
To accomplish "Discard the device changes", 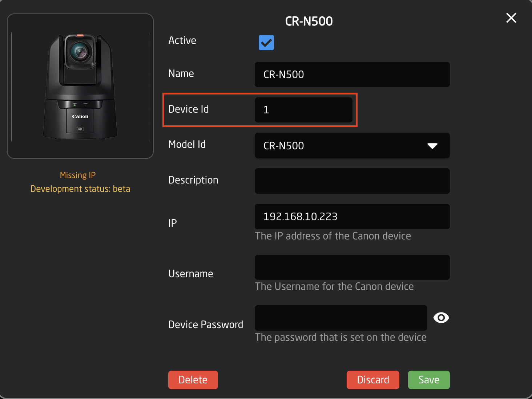I will click(373, 380).
